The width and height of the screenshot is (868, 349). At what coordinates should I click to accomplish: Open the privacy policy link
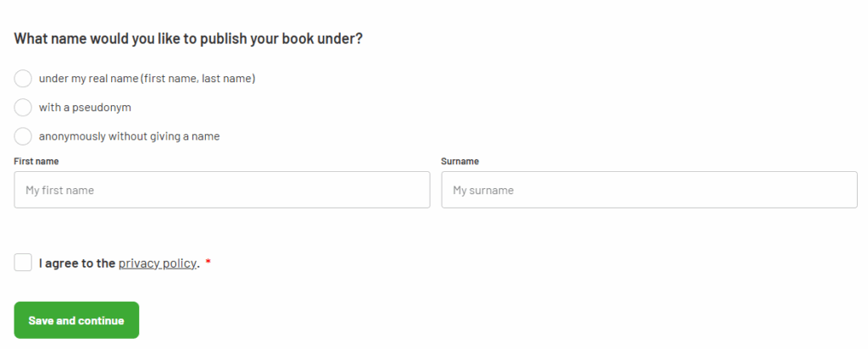(x=158, y=263)
